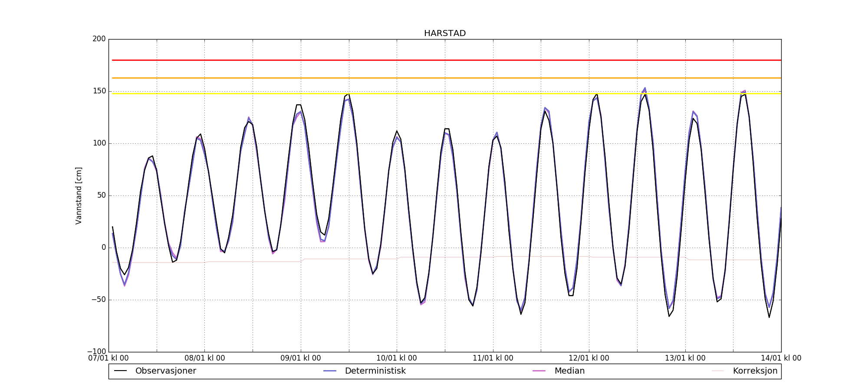The height and width of the screenshot is (391, 868).
Task: Select the 08/01 kl 00 date tick
Action: 205,358
